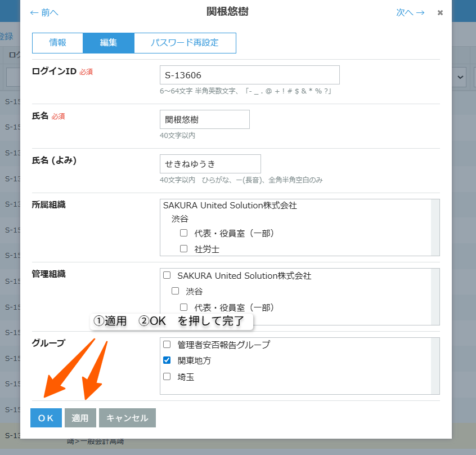
Task: Uncheck the 関東地方 group
Action: (x=167, y=360)
